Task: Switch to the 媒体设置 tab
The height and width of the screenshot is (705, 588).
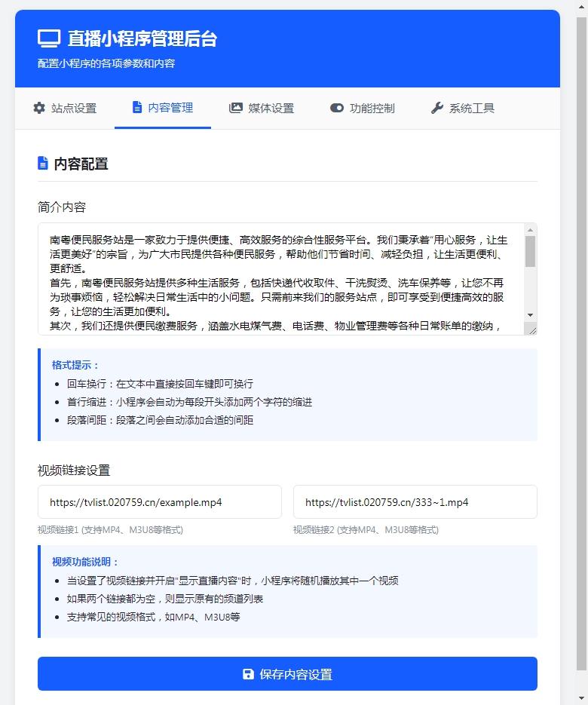Action: pyautogui.click(x=261, y=109)
